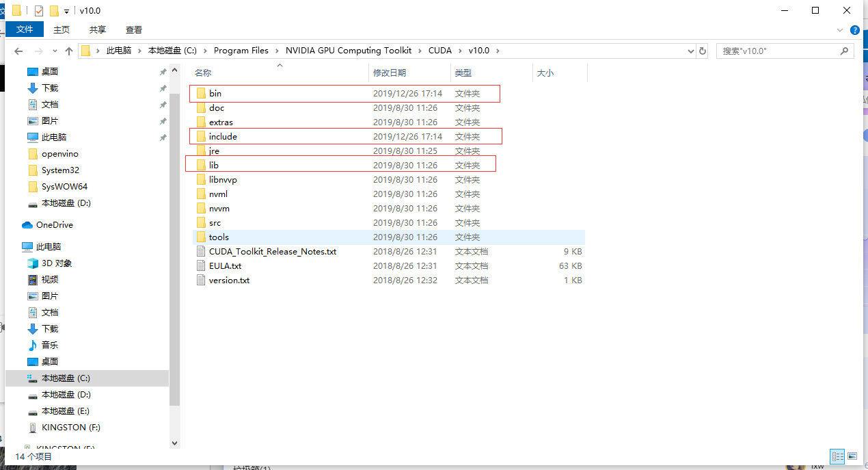Expand the breadcrumb chevron after CUDA
868x470 pixels.
[461, 51]
